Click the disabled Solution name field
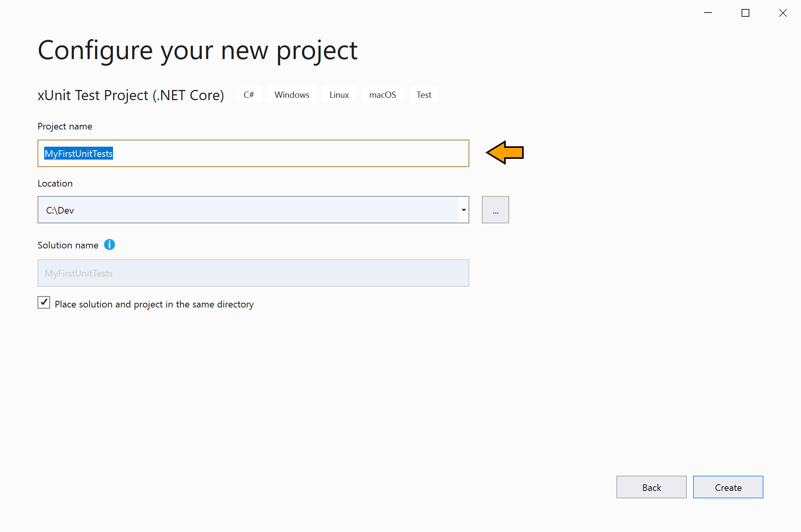 tap(253, 273)
